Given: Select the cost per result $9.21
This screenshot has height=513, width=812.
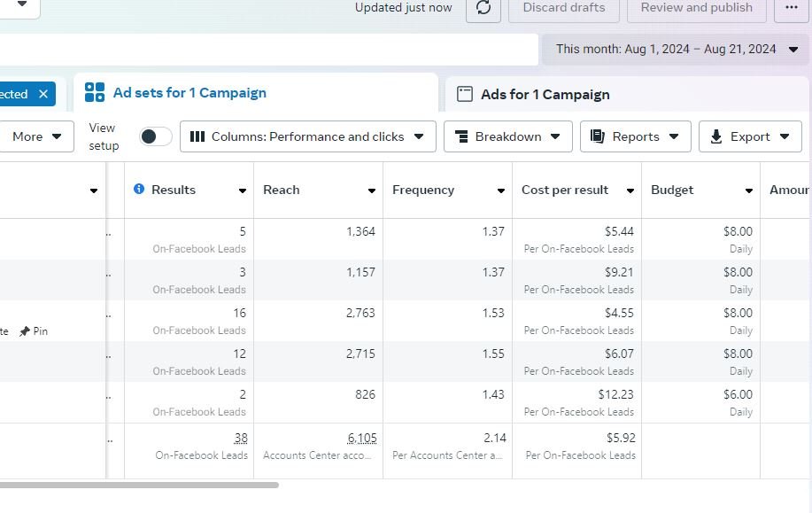Looking at the screenshot, I should pyautogui.click(x=619, y=272).
